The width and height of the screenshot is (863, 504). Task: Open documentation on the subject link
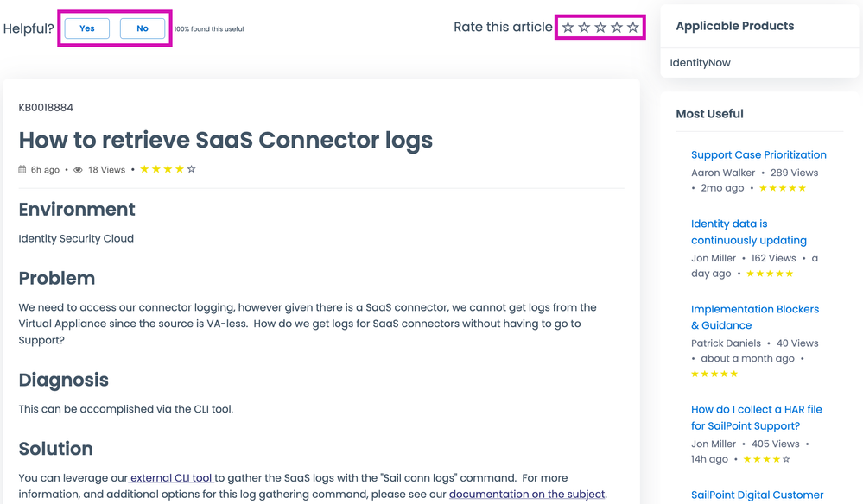click(527, 494)
